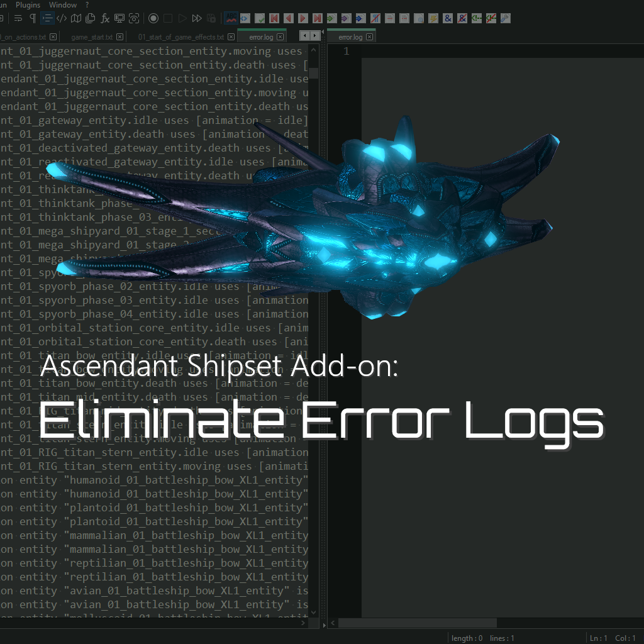Open plugin options with the wrench icon
Viewport: 644px width, 644px height.
coord(506,18)
